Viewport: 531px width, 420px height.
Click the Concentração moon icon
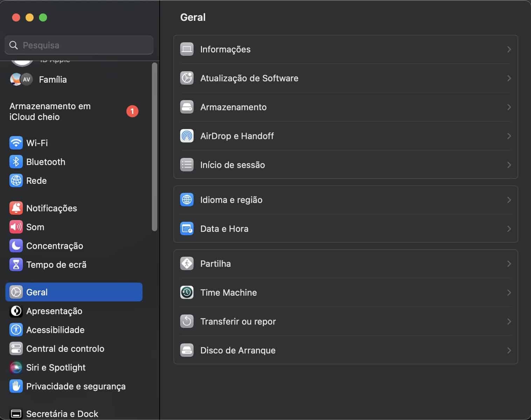16,246
